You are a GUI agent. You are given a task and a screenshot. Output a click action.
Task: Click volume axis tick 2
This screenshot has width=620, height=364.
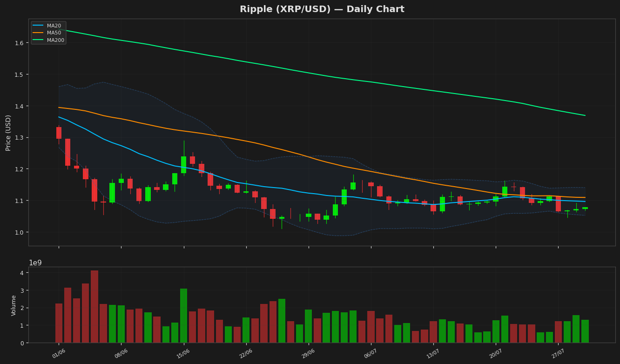pos(22,308)
